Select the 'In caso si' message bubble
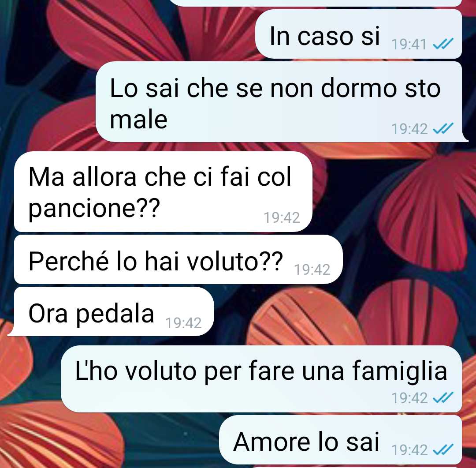The width and height of the screenshot is (476, 468). pyautogui.click(x=358, y=34)
